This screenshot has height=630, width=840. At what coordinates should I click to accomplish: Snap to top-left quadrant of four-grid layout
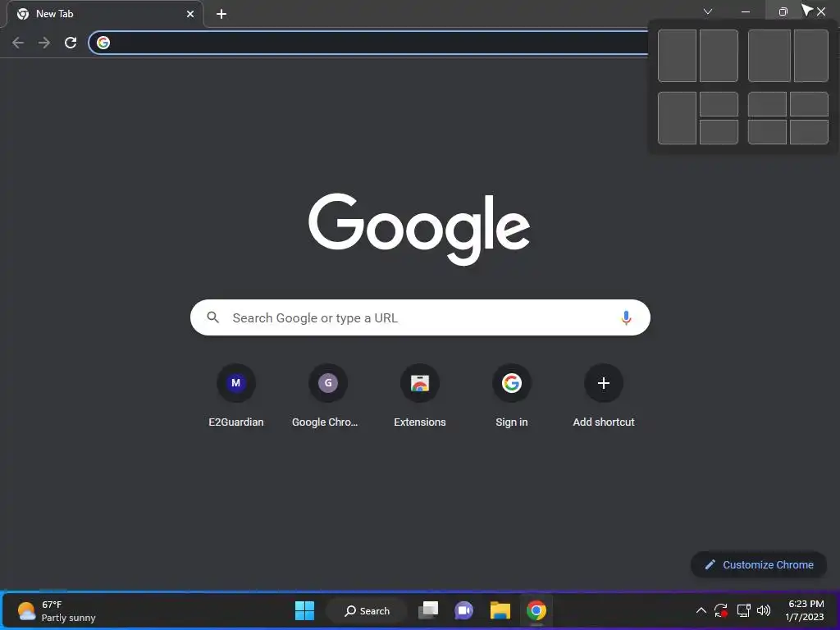pyautogui.click(x=767, y=104)
